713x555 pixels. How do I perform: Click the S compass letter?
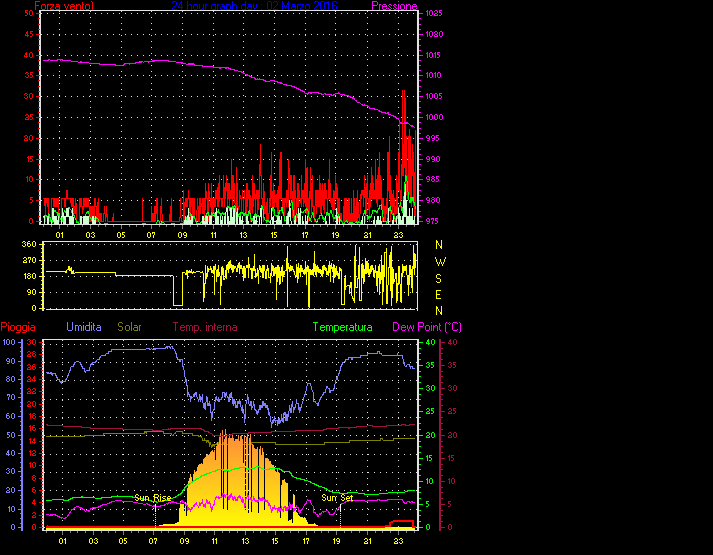(x=438, y=279)
